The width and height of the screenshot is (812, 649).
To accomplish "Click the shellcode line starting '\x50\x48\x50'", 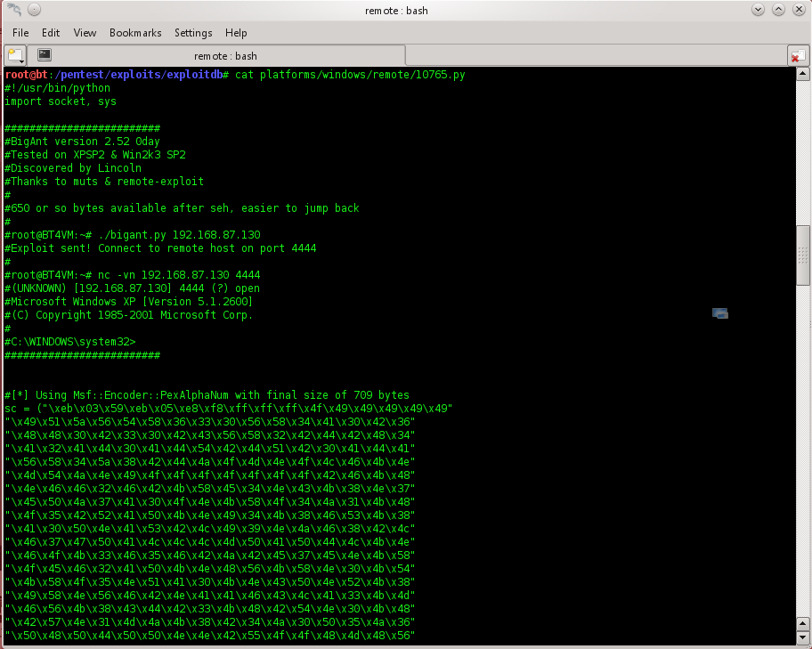I will (210, 636).
